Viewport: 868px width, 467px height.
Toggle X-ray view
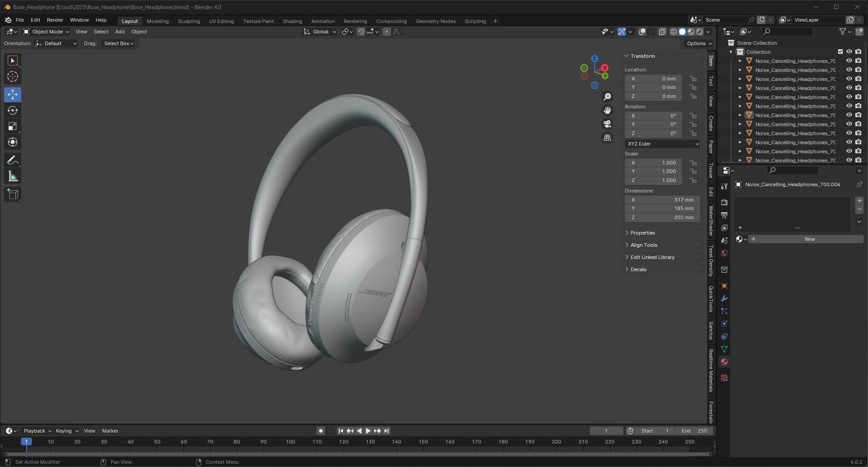click(x=662, y=32)
